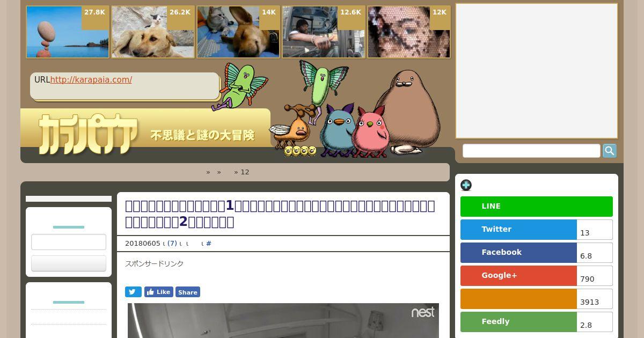Viewport: 644px width, 338px height.
Task: Subscribe via Feedly button
Action: (518, 322)
